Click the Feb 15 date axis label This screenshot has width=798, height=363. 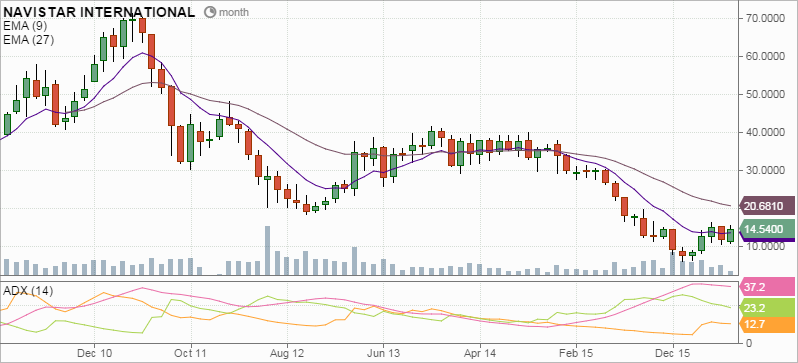[x=576, y=352]
